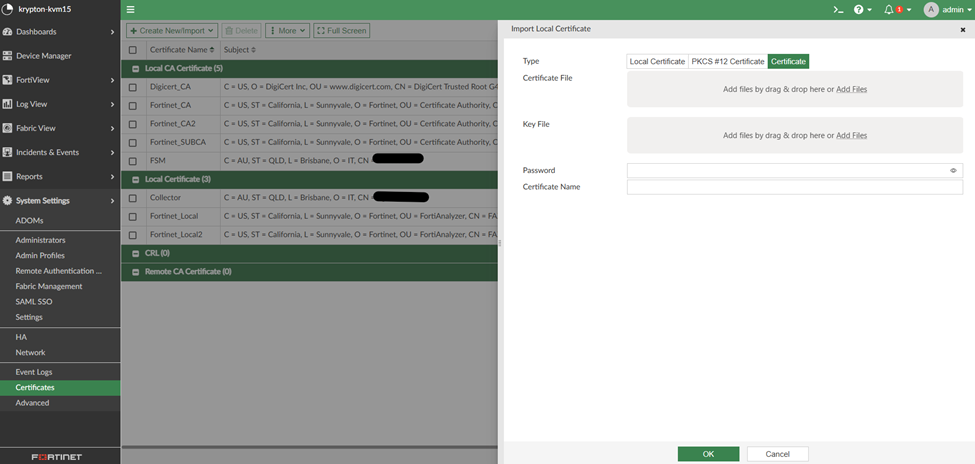Click the krypton-kvm15 device logo icon
This screenshot has height=464, width=975.
pos(8,10)
